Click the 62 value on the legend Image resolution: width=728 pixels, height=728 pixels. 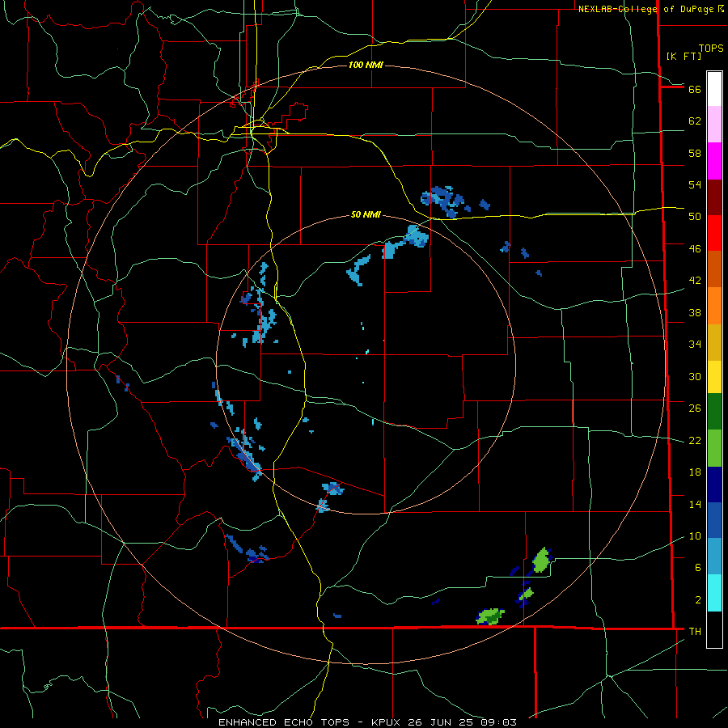click(695, 121)
